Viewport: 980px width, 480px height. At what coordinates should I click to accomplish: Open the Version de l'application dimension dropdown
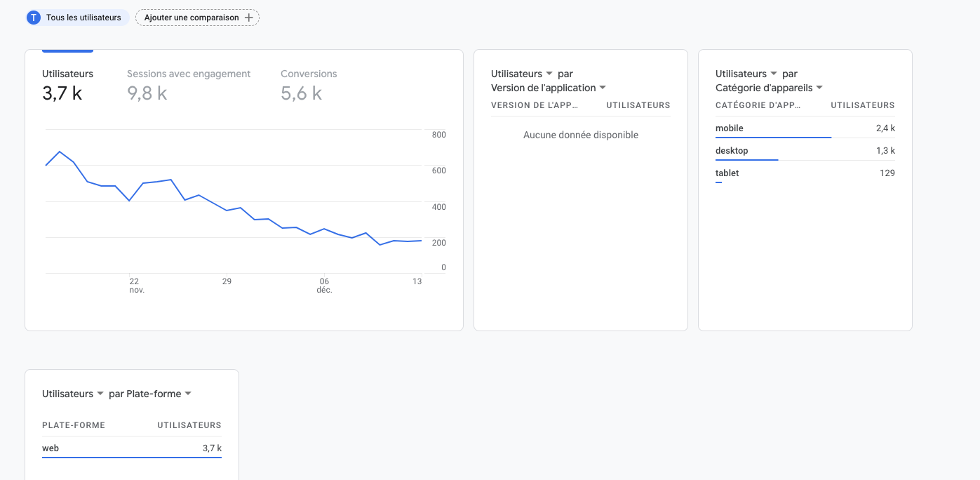pos(549,88)
